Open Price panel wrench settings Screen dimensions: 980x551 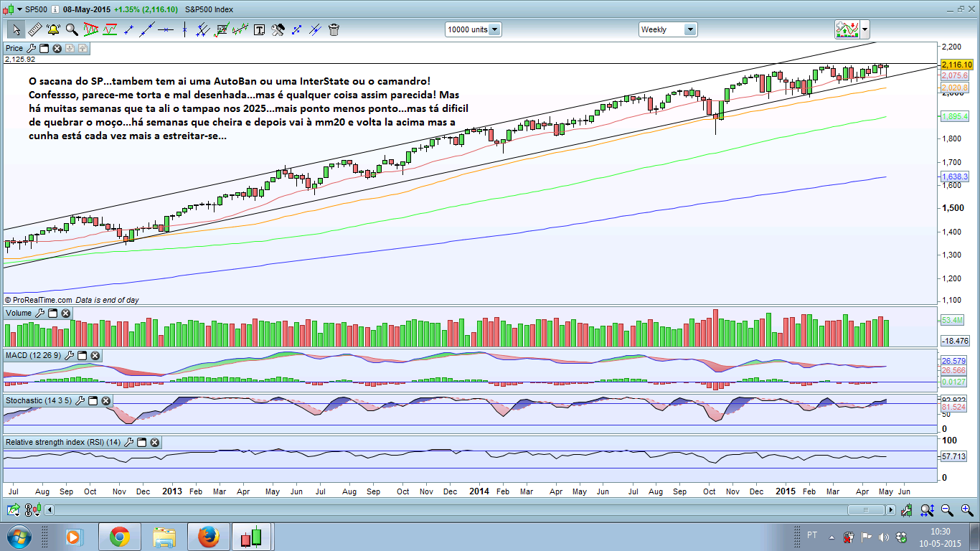click(x=31, y=48)
